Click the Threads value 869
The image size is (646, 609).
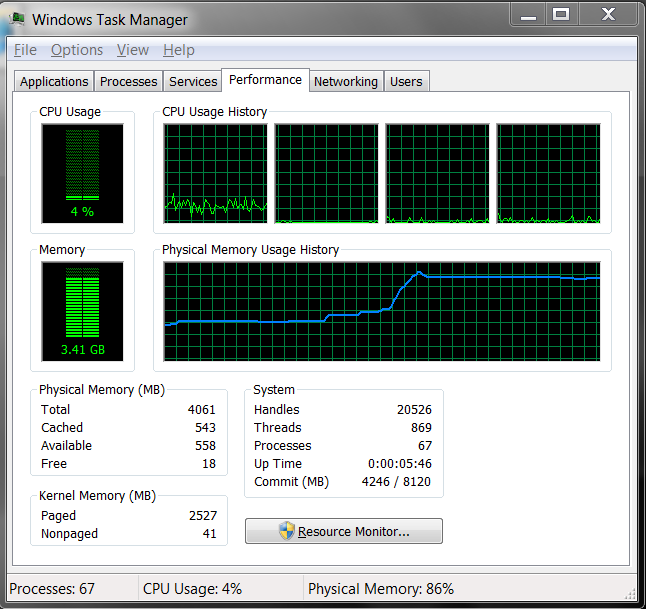[421, 428]
